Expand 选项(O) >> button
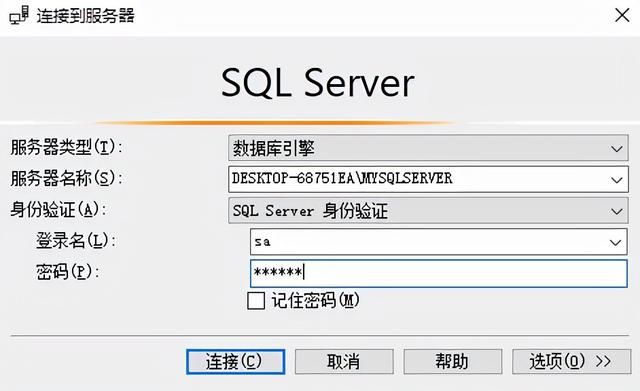This screenshot has height=391, width=640. tap(571, 362)
